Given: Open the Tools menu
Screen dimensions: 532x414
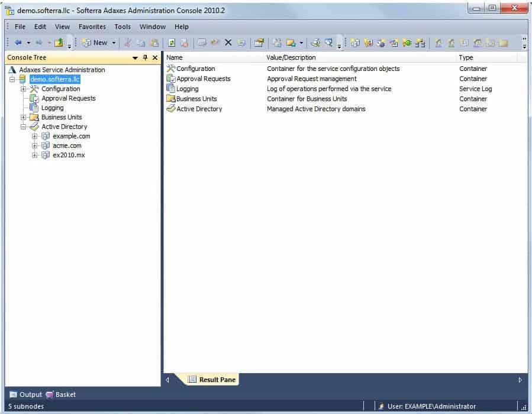Looking at the screenshot, I should pos(122,27).
